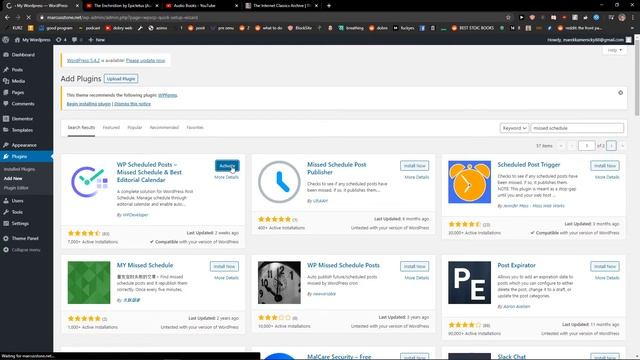Open the Dashboard menu in sidebar
The image size is (640, 360).
(x=23, y=55)
